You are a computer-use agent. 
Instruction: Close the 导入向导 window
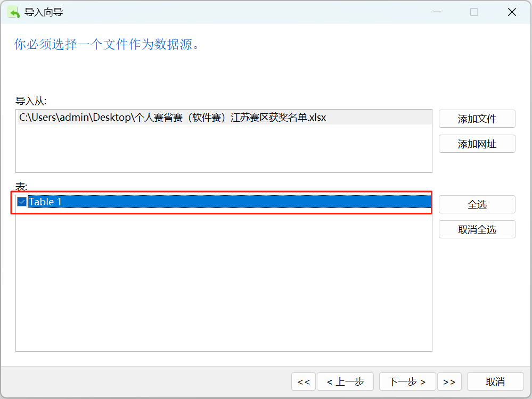click(512, 12)
